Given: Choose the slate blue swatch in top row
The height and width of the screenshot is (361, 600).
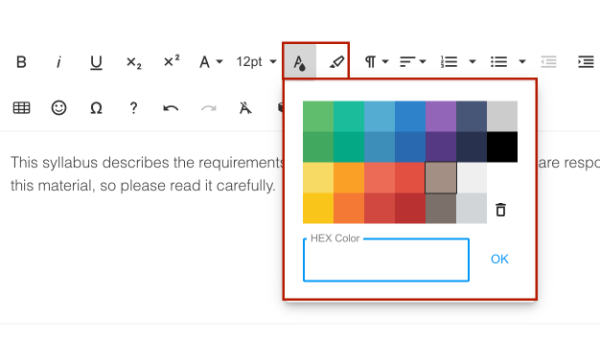Looking at the screenshot, I should click(x=471, y=116).
